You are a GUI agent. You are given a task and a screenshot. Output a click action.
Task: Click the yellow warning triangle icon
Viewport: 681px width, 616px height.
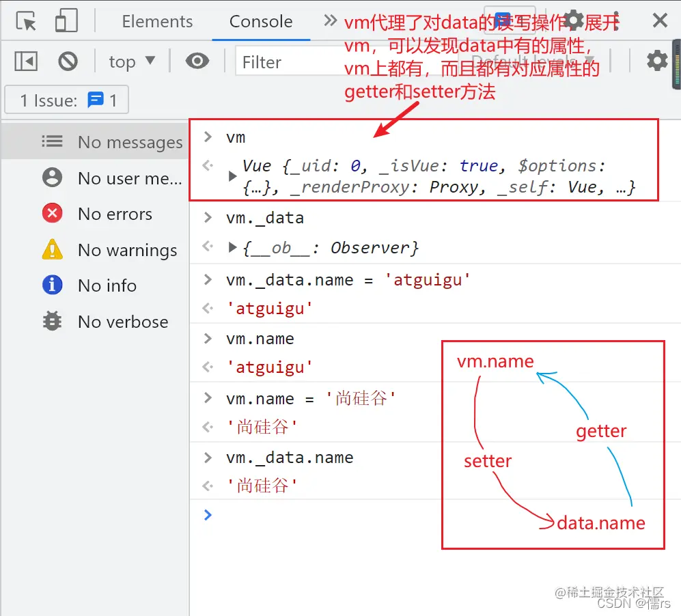tap(53, 249)
